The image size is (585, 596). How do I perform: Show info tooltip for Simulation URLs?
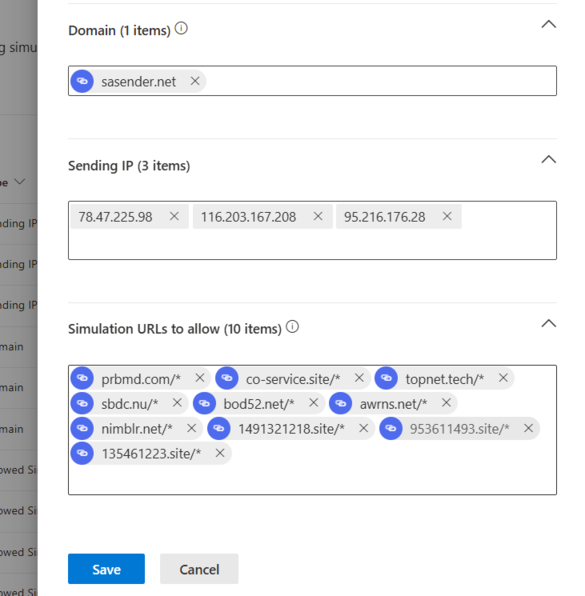click(292, 327)
